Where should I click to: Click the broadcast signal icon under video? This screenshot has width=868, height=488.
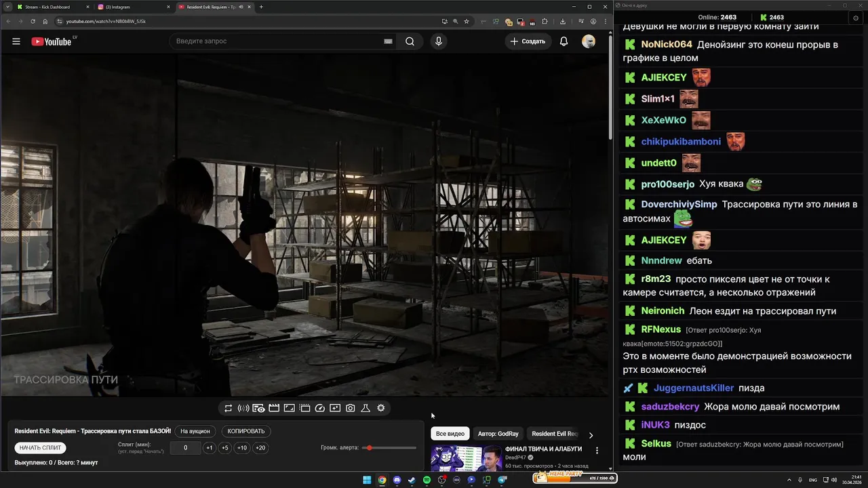[x=243, y=408]
